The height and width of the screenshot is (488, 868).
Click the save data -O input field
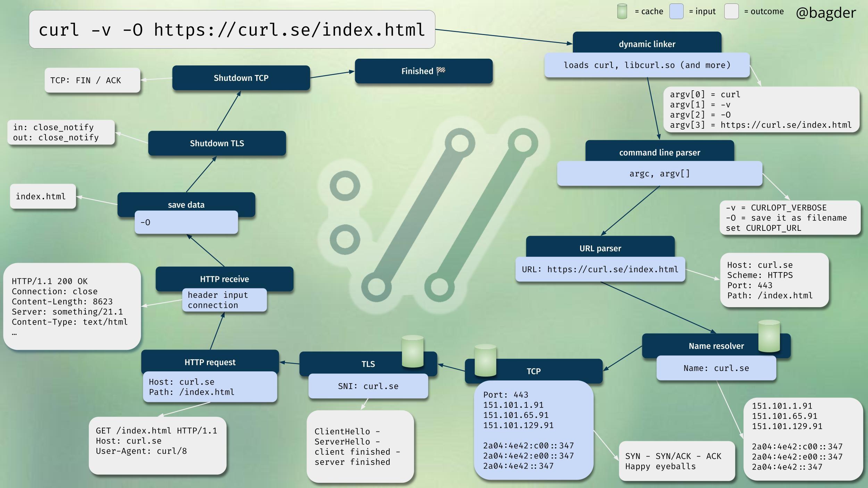click(186, 222)
